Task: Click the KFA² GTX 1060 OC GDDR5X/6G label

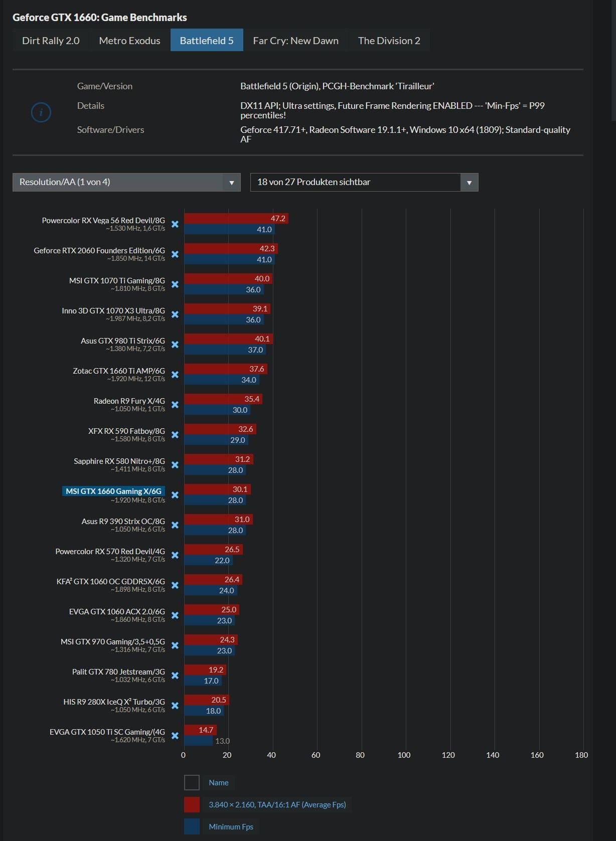Action: click(111, 581)
